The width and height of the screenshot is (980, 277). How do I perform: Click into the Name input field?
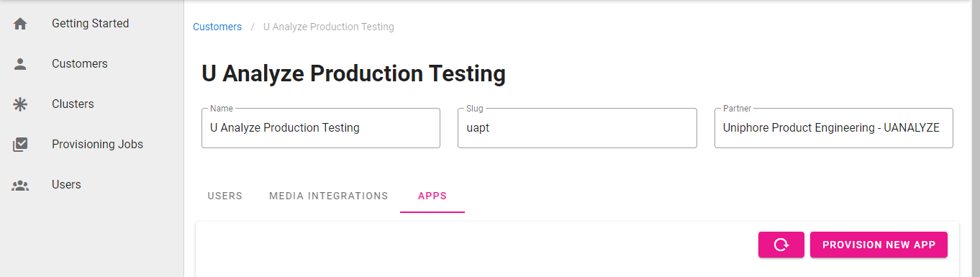coord(321,128)
